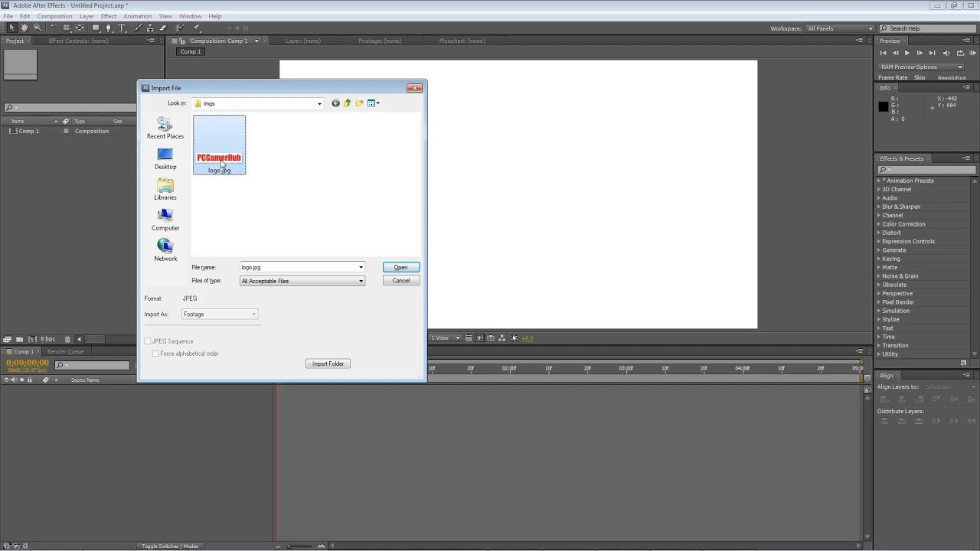
Task: Expand the Keying effects category
Action: click(879, 259)
